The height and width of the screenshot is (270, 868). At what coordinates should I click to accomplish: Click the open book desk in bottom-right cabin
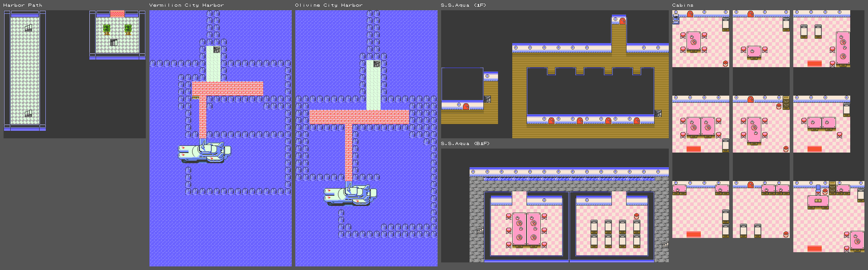(x=818, y=202)
